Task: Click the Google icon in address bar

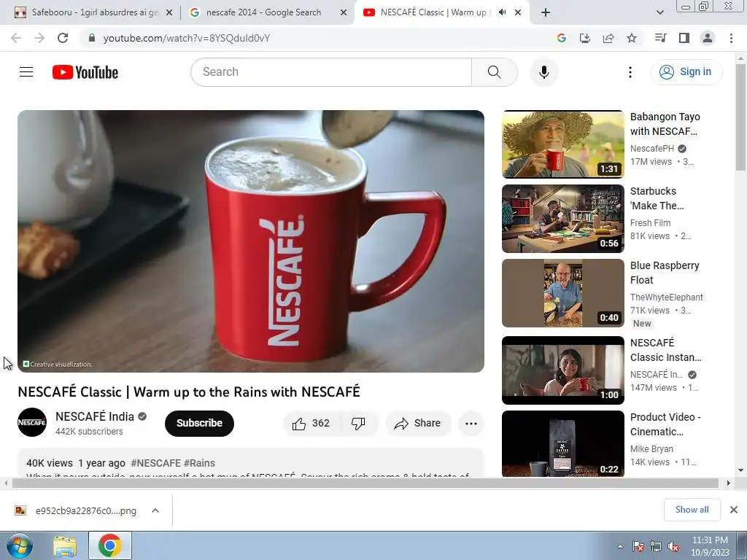Action: (x=562, y=38)
